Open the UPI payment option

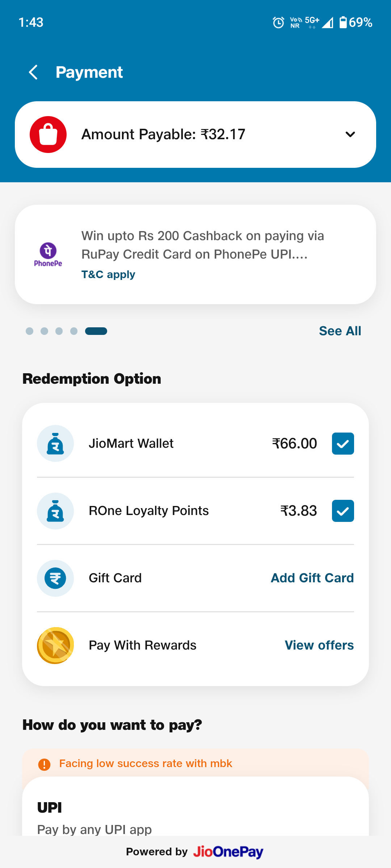click(x=195, y=814)
